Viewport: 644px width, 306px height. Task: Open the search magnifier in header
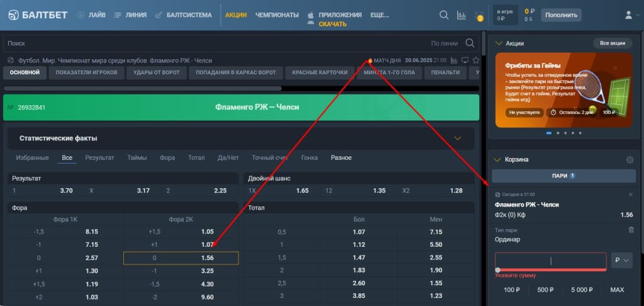444,15
